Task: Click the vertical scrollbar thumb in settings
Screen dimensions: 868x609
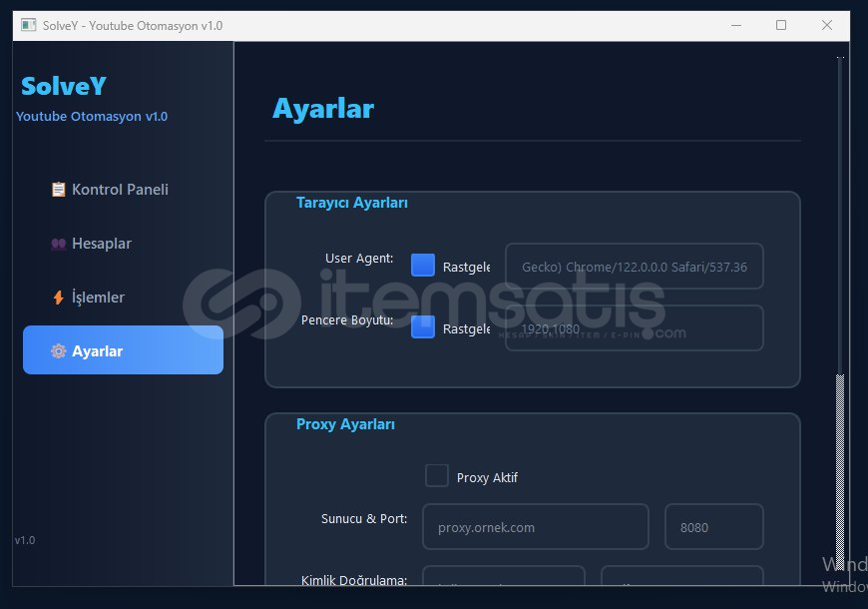Action: coord(840,471)
